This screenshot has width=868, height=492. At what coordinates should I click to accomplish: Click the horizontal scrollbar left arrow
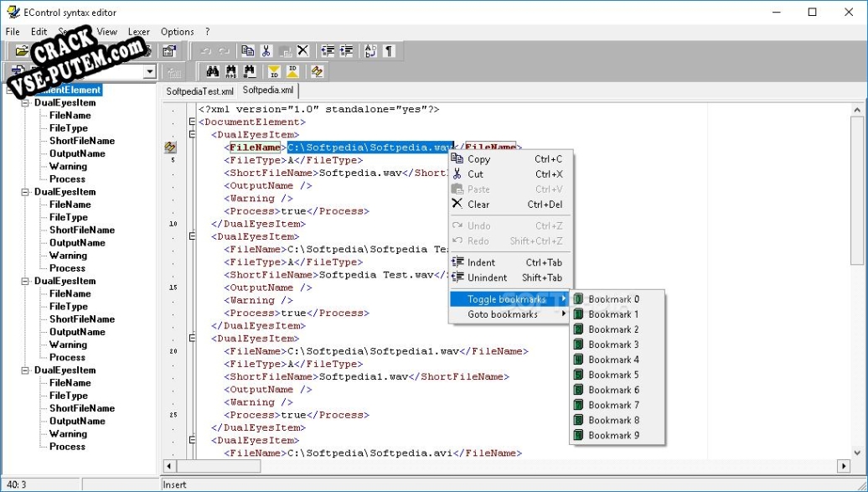point(169,466)
